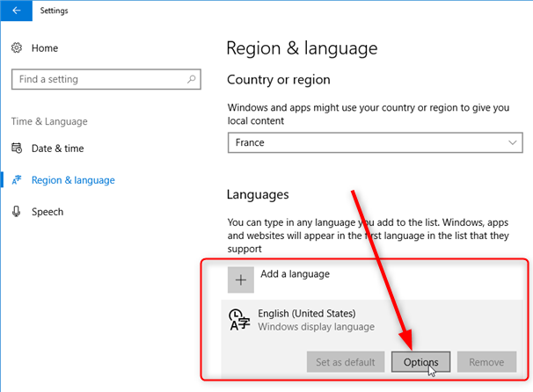Click the search magnifier icon
Viewport: 533px width, 392px height.
[x=192, y=79]
